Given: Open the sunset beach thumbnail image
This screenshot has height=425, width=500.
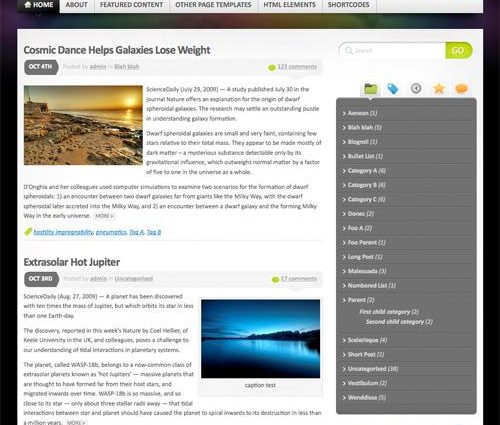Looking at the screenshot, I should 83,125.
